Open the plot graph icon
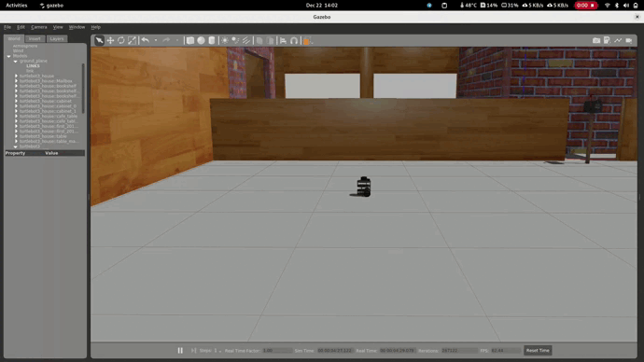The height and width of the screenshot is (362, 644). click(x=618, y=40)
